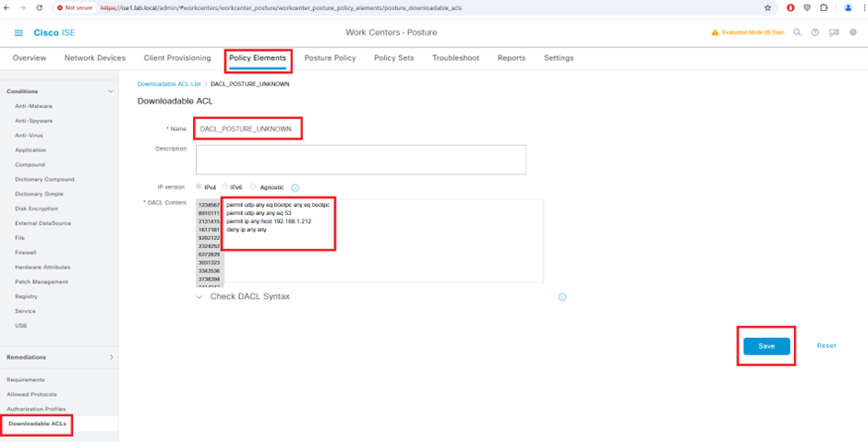Click the shield extension icon
This screenshot has width=868, height=442.
pos(807,7)
